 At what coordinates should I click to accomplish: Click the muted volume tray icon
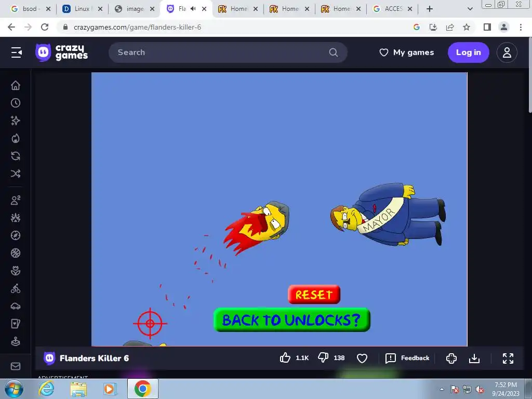pyautogui.click(x=480, y=390)
